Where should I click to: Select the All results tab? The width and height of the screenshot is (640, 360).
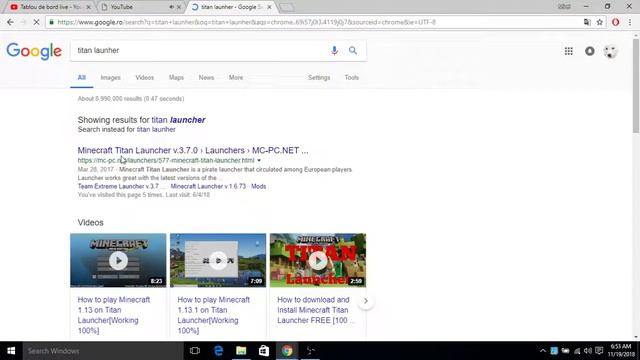82,78
